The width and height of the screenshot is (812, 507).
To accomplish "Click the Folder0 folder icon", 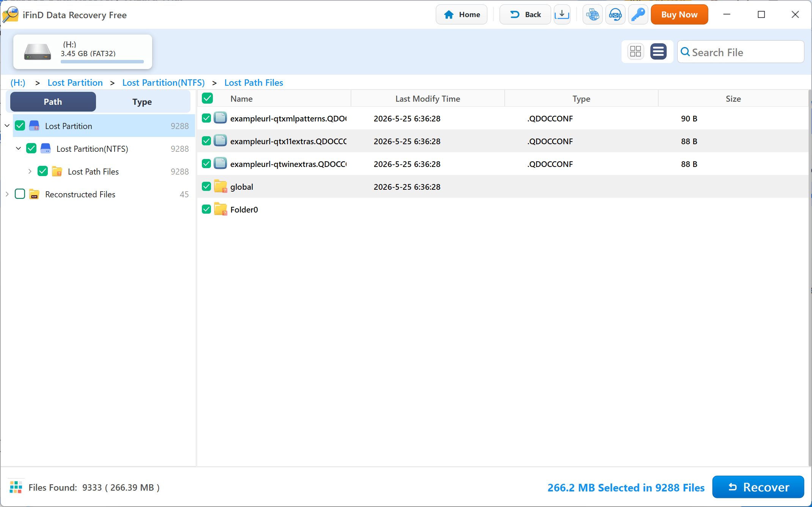I will point(220,209).
